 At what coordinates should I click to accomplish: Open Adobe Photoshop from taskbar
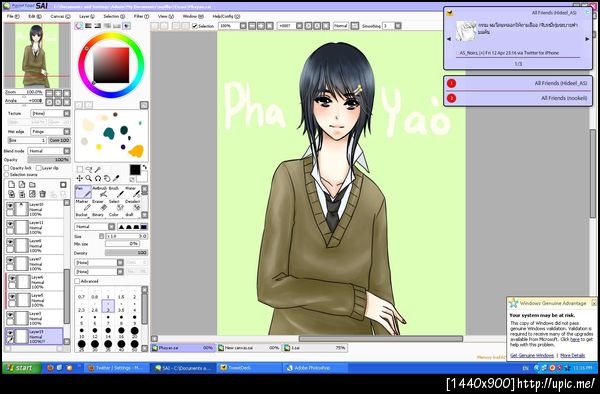[316, 368]
